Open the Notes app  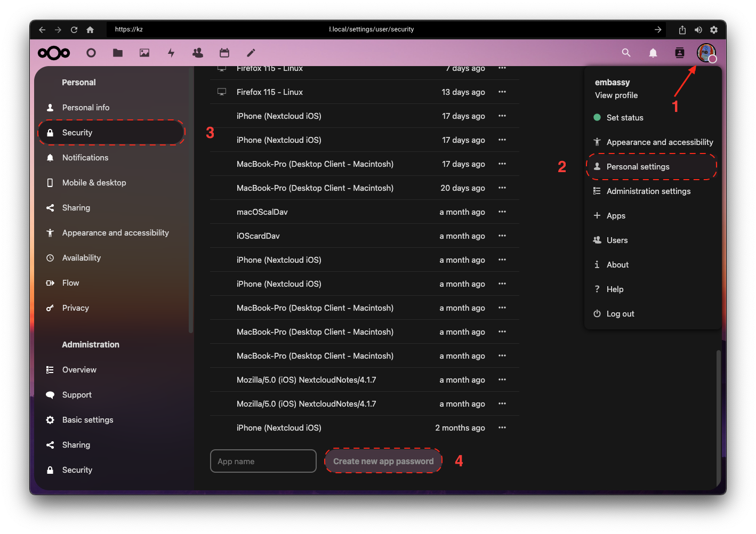pyautogui.click(x=250, y=53)
